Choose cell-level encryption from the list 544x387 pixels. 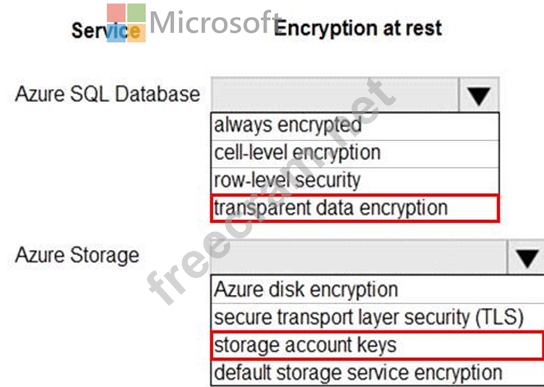pyautogui.click(x=355, y=154)
